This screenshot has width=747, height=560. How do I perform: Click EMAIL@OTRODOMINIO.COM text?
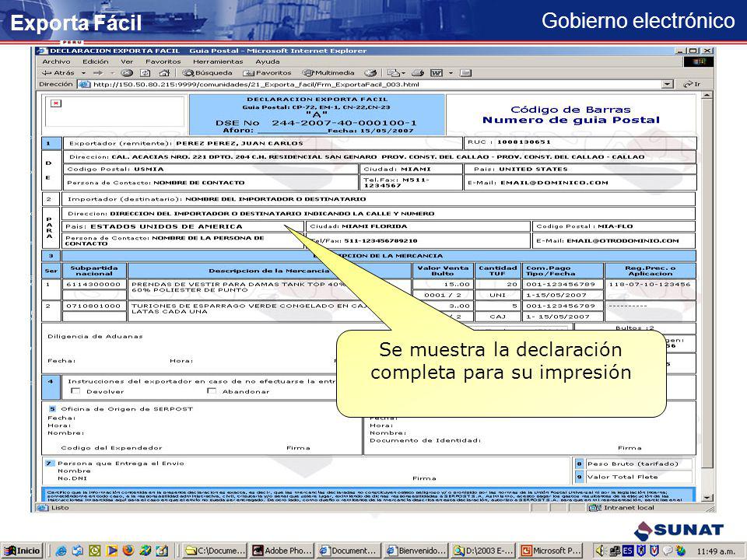[x=622, y=240]
